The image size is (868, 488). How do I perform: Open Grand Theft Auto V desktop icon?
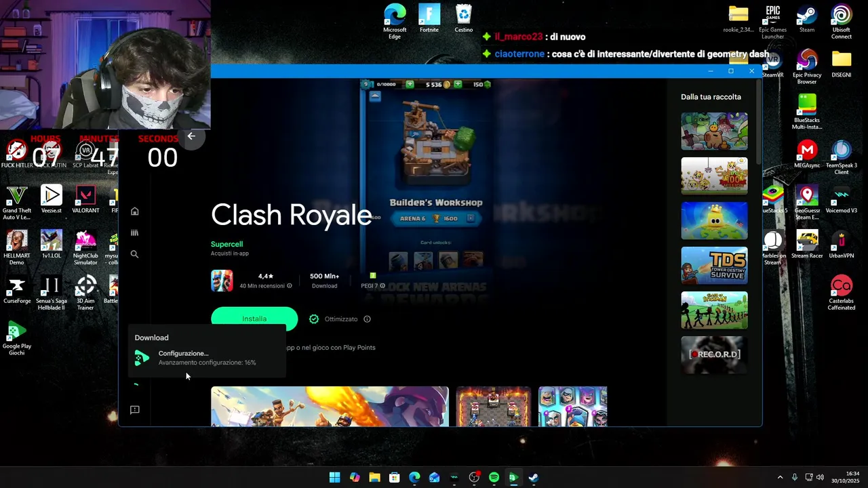16,203
